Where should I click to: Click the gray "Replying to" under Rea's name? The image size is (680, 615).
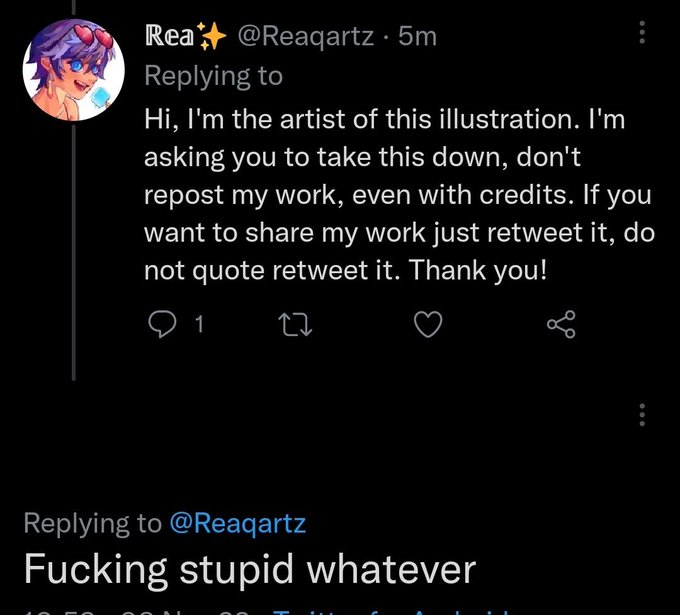(213, 76)
